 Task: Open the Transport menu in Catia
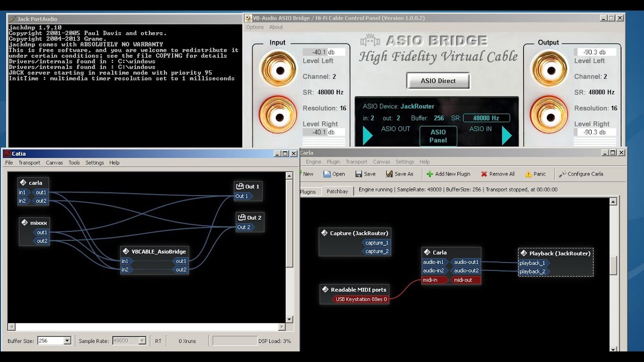click(x=29, y=163)
